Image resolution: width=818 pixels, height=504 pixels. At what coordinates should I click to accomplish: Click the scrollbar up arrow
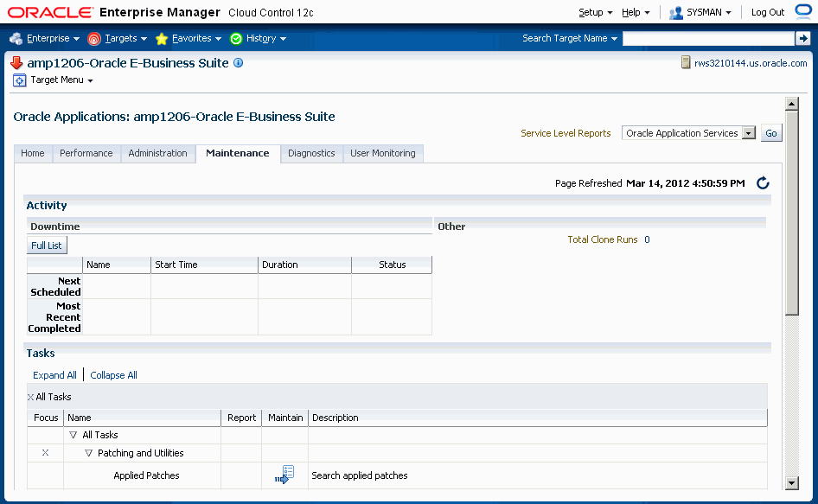(x=791, y=103)
